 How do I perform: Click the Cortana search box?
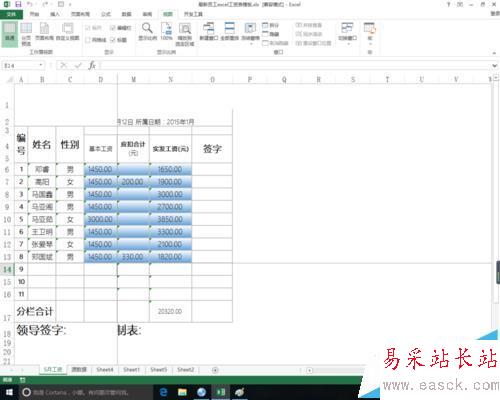pyautogui.click(x=85, y=392)
